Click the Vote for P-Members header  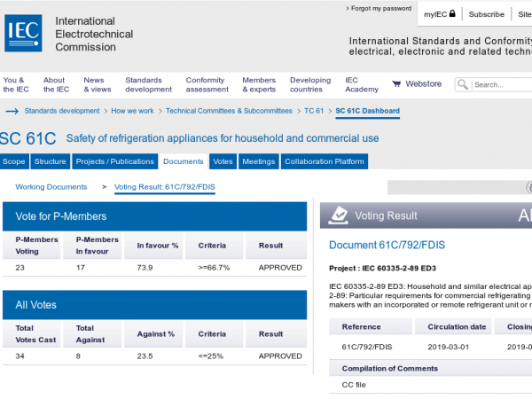154,216
